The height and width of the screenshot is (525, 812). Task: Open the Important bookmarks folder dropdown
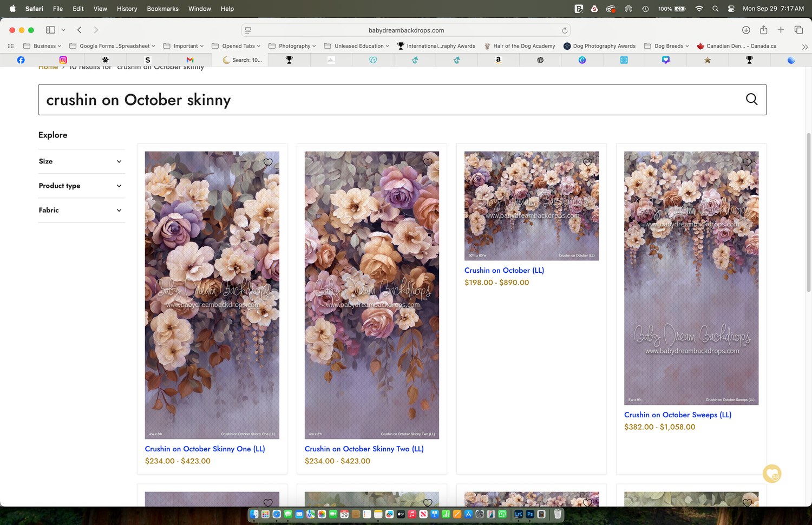pos(183,46)
